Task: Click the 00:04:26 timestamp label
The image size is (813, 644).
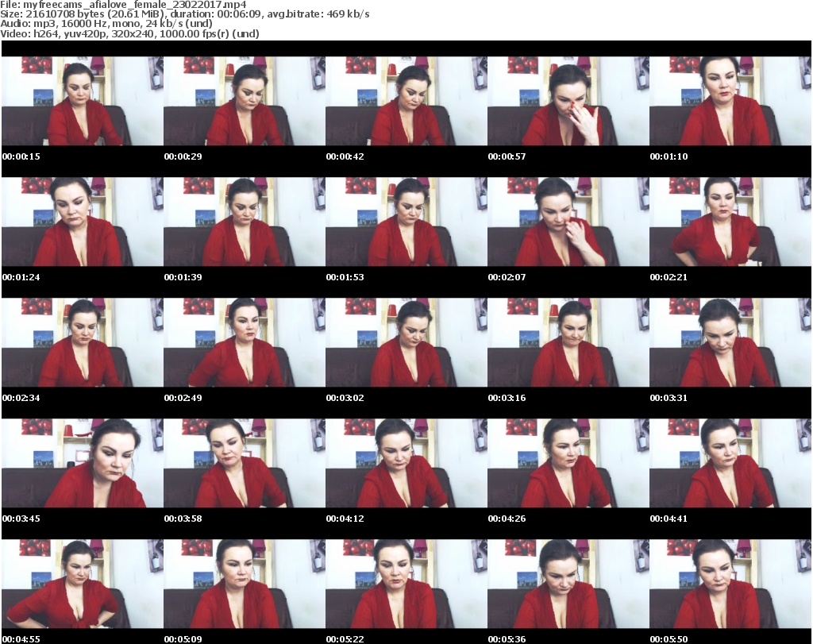Action: [x=507, y=519]
